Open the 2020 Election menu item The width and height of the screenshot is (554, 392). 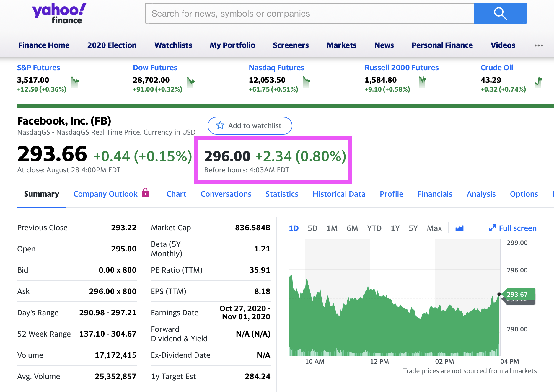point(112,45)
